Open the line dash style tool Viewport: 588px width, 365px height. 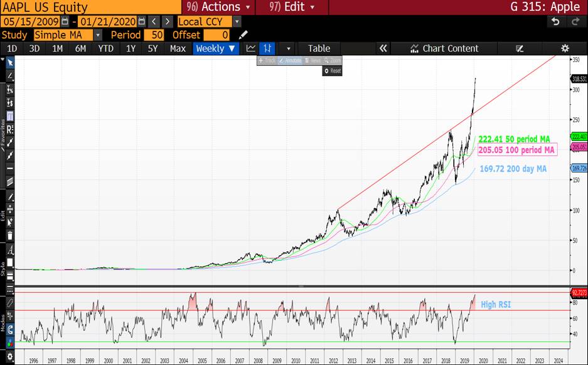coord(10,289)
